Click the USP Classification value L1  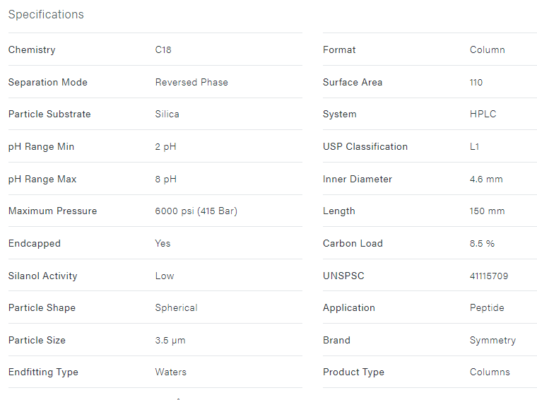[474, 147]
